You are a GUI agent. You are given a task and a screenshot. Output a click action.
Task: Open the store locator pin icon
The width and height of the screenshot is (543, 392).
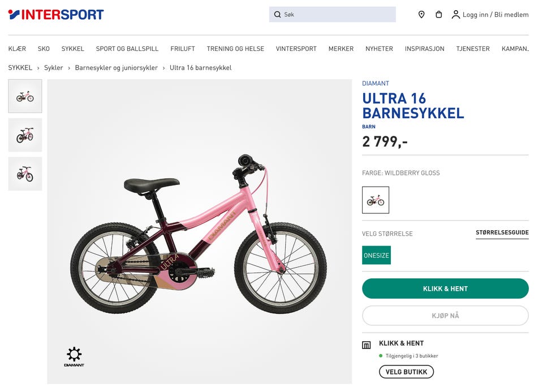click(x=421, y=15)
